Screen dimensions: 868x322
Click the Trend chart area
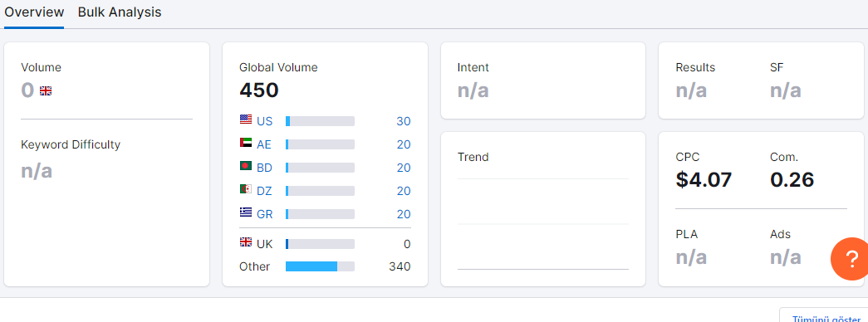[543, 224]
